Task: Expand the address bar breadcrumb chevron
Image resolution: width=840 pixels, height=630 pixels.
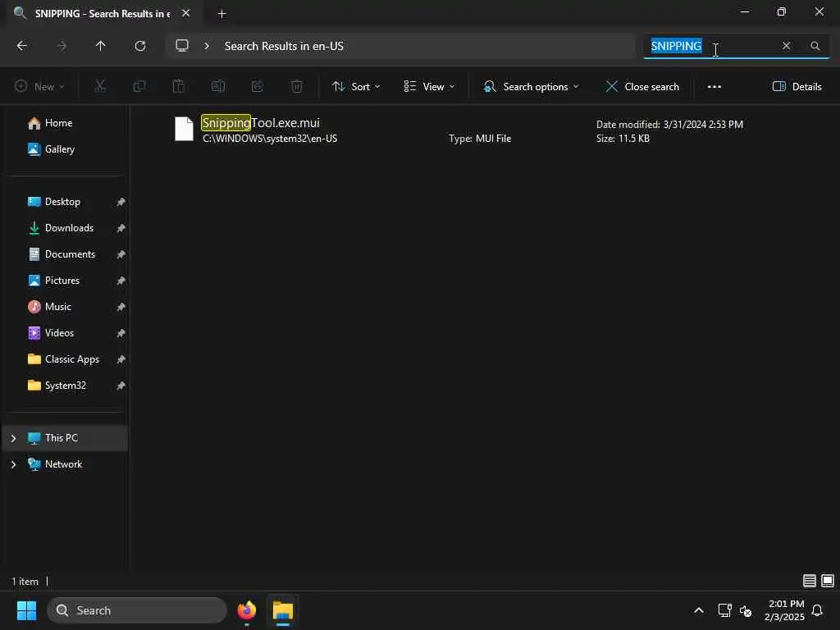Action: tap(207, 46)
